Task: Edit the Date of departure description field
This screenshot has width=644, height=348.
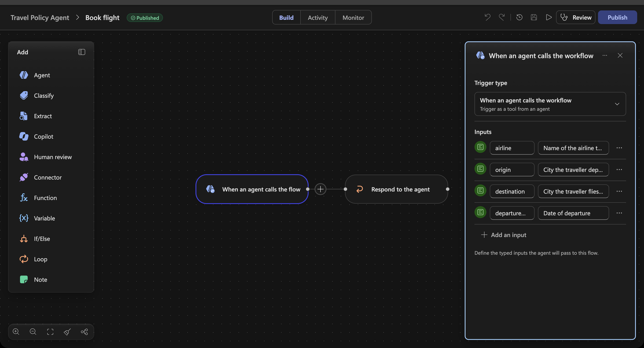Action: (573, 213)
